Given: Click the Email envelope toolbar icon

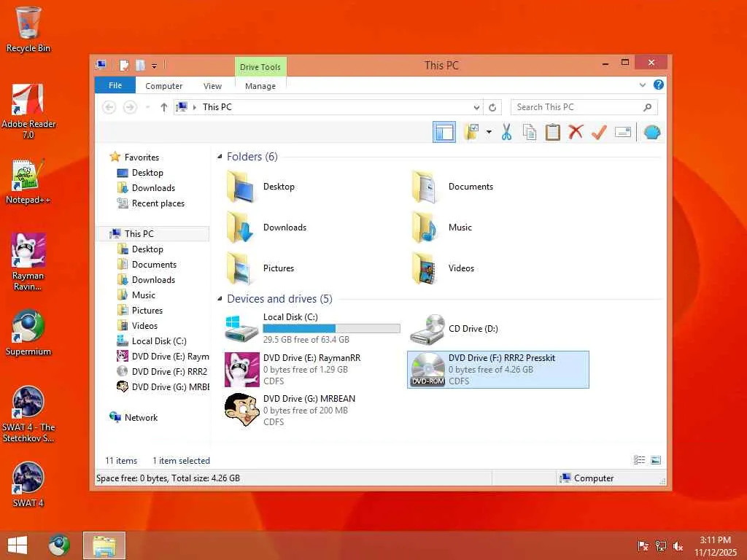Looking at the screenshot, I should (x=623, y=132).
